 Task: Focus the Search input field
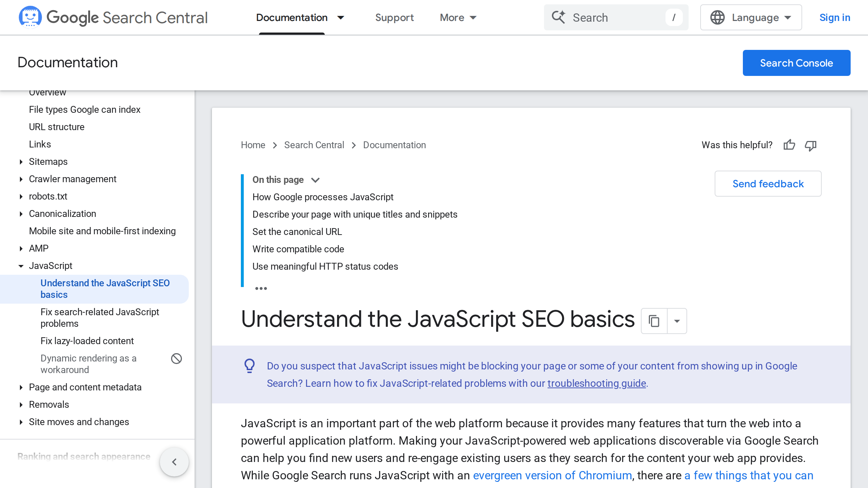pos(616,17)
